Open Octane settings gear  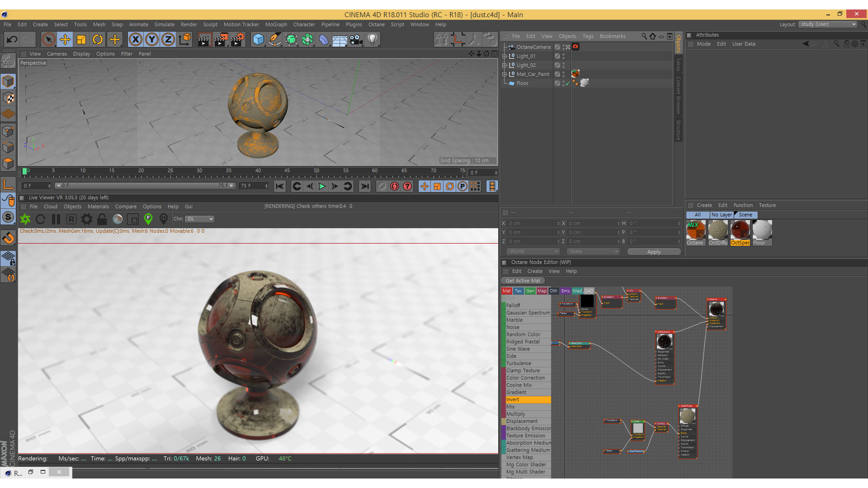click(x=87, y=219)
